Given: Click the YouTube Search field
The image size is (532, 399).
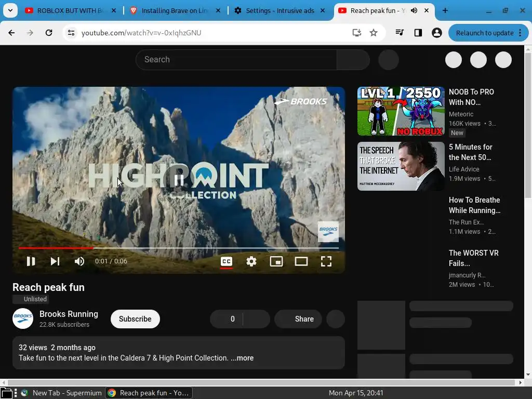Looking at the screenshot, I should tap(236, 60).
